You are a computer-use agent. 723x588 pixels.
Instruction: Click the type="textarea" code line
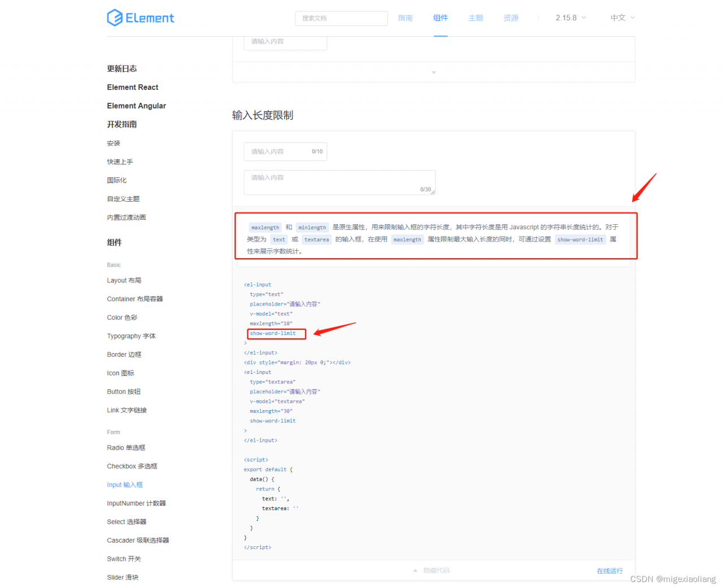[x=273, y=382]
